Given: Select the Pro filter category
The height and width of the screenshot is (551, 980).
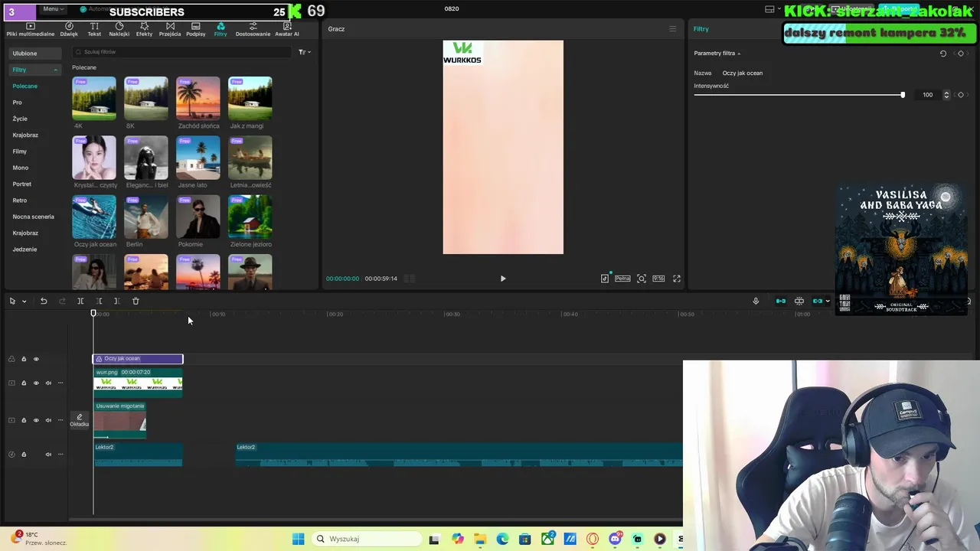Looking at the screenshot, I should (x=17, y=103).
